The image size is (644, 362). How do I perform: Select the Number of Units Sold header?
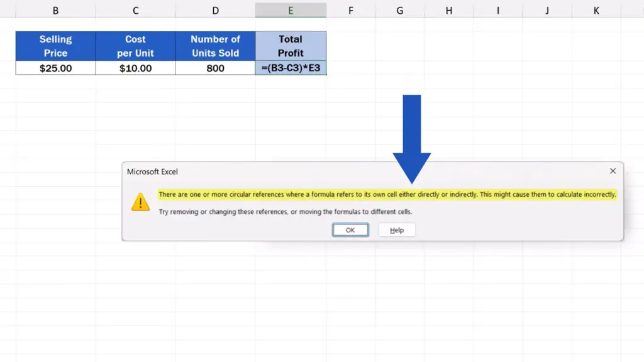pos(215,46)
